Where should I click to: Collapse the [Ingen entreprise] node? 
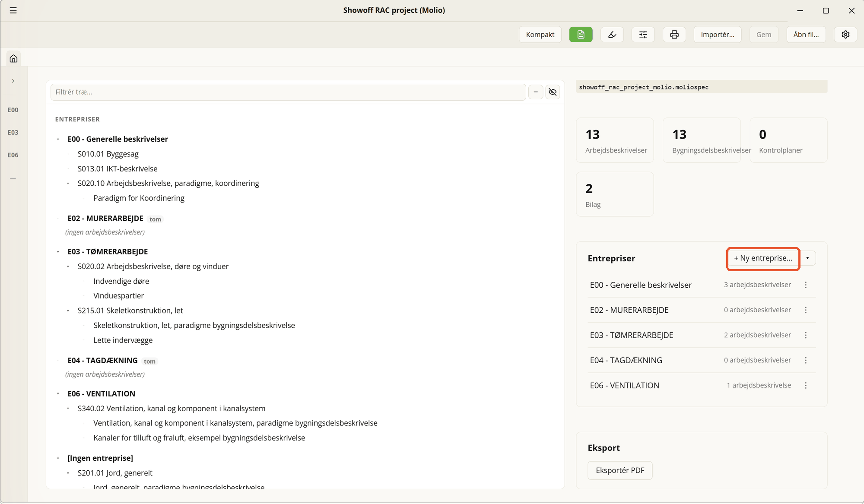pos(58,458)
